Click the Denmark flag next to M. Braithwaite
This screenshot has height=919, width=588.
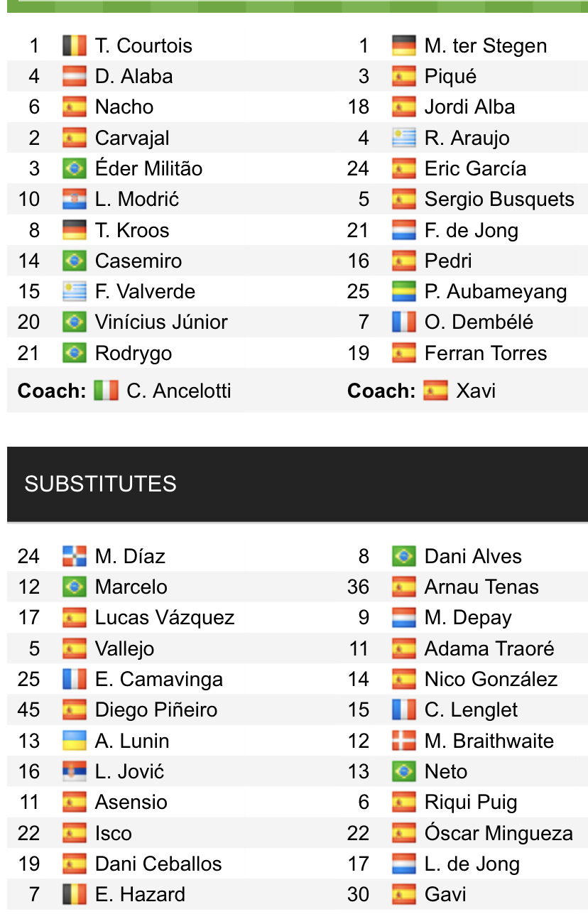(x=403, y=741)
